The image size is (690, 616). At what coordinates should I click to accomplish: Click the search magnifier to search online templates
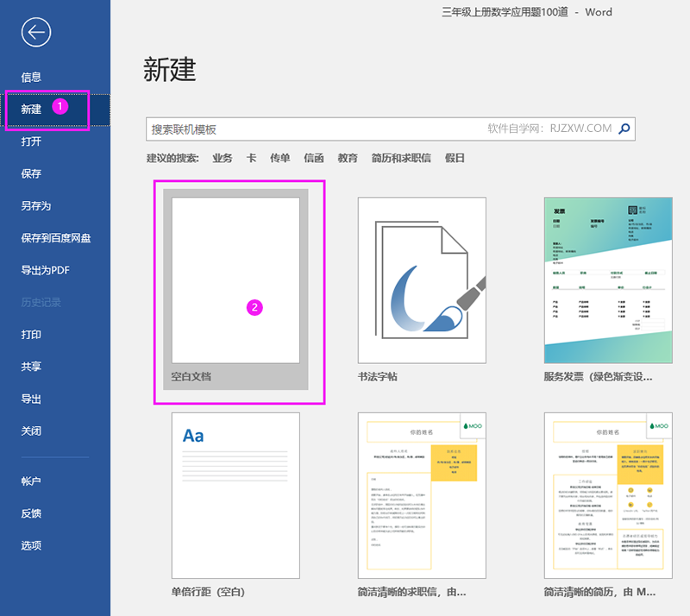[624, 128]
